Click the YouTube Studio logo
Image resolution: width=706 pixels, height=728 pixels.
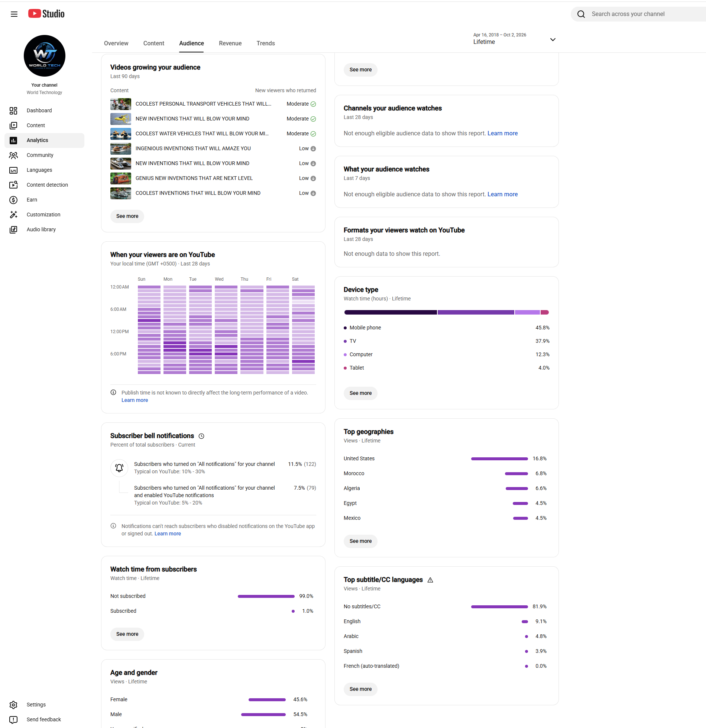click(46, 14)
